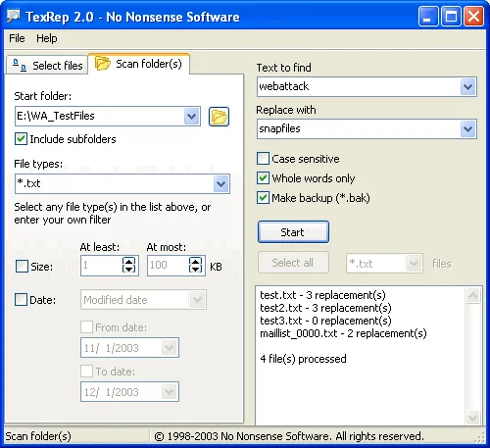
Task: Start the text replacement
Action: [293, 232]
